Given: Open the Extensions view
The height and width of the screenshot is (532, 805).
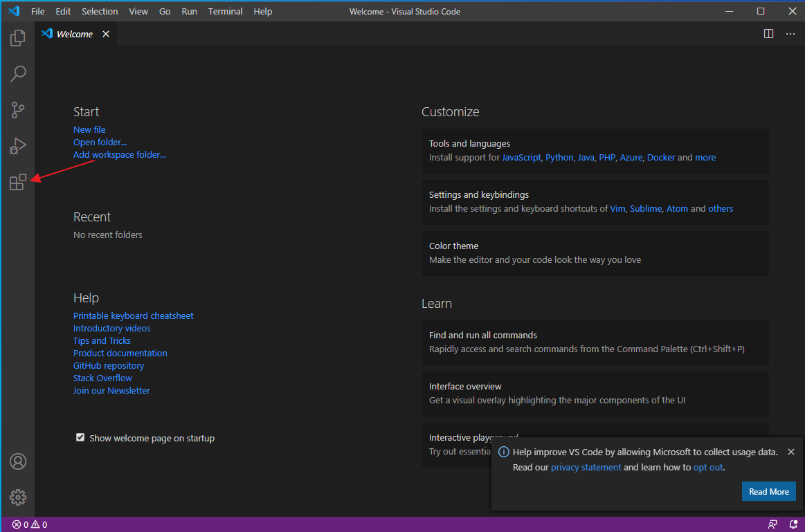Looking at the screenshot, I should pyautogui.click(x=17, y=182).
